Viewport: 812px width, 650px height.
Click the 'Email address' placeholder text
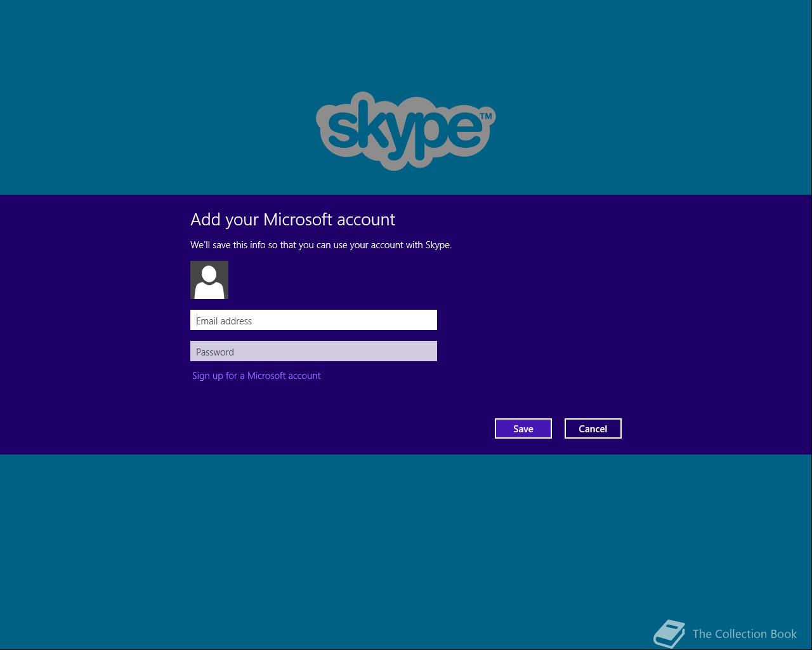[x=224, y=321]
